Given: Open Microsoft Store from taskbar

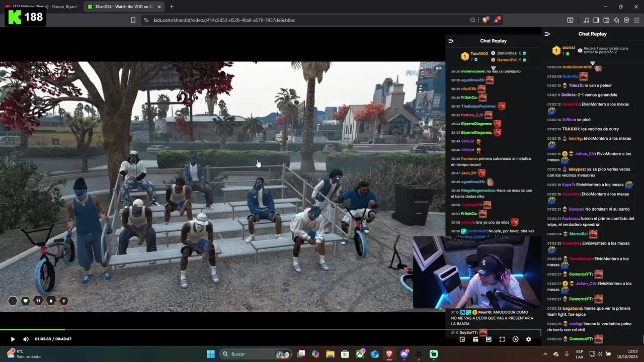Looking at the screenshot, I should tap(345, 354).
